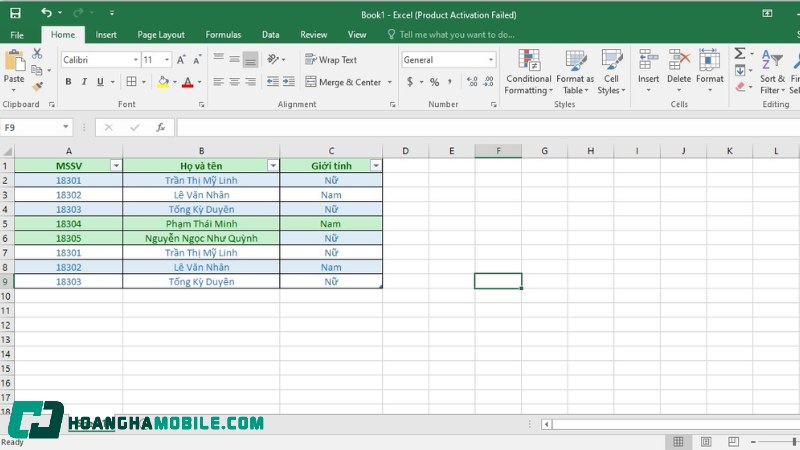Apply the yellow Fill Color
800x450 pixels.
pyautogui.click(x=163, y=82)
